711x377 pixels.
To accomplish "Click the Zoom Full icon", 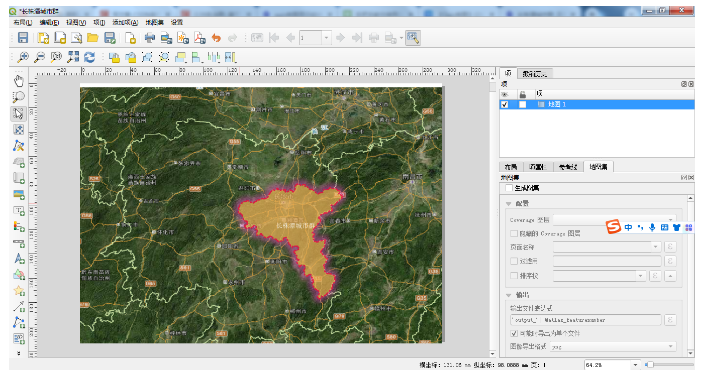I will pyautogui.click(x=73, y=57).
